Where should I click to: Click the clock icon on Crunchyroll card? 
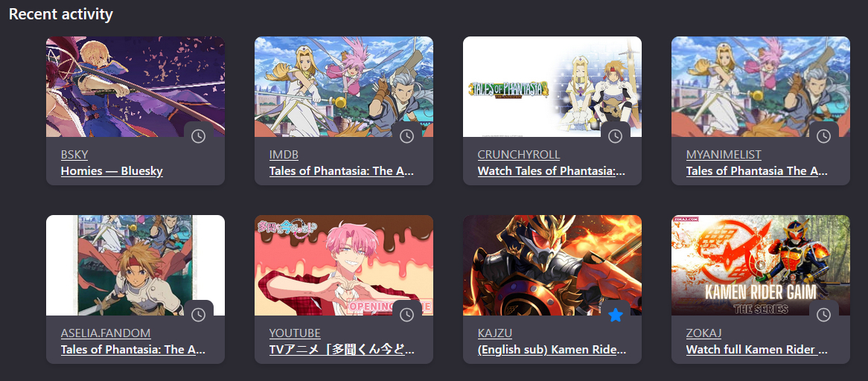coord(615,136)
